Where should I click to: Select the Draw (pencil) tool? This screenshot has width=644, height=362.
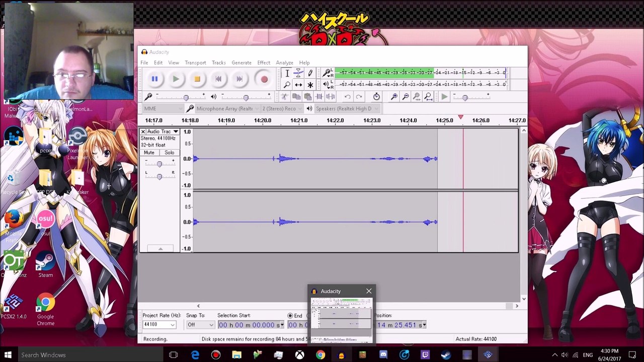(x=310, y=73)
